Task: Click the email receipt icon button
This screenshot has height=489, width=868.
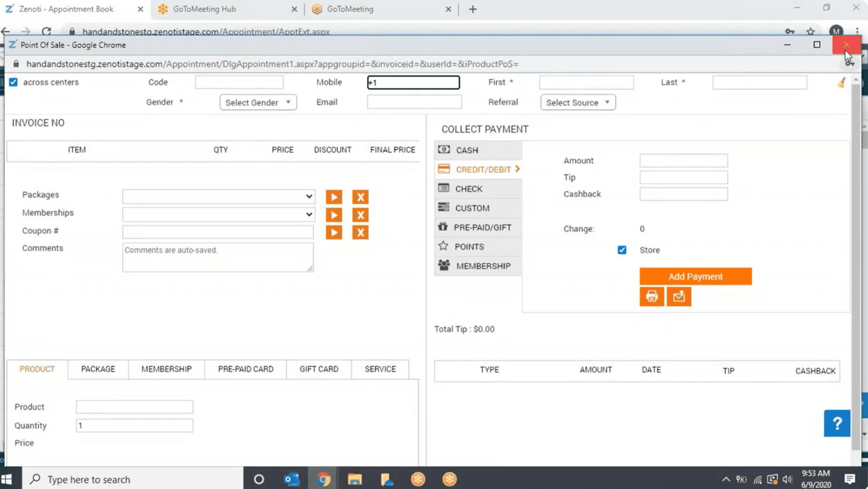Action: [679, 297]
